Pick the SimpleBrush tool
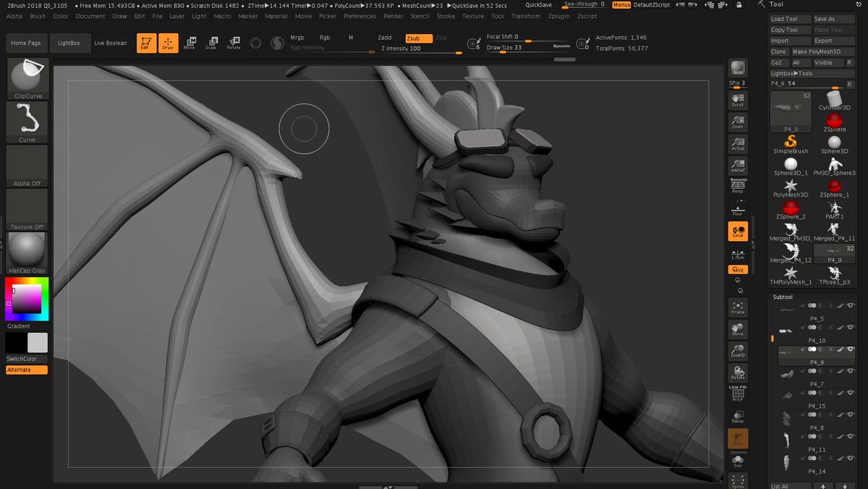The image size is (868, 489). pos(791,143)
